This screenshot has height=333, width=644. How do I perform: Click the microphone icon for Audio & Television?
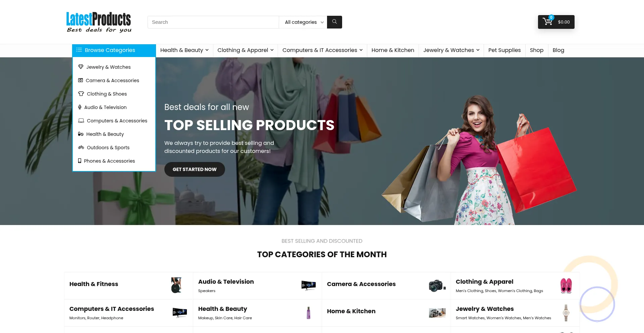80,107
